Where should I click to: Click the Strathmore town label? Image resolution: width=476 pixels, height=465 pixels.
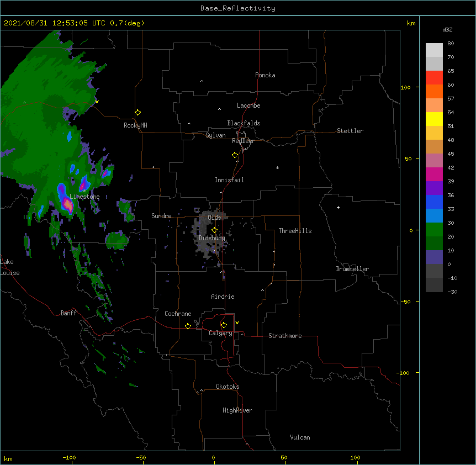[285, 336]
